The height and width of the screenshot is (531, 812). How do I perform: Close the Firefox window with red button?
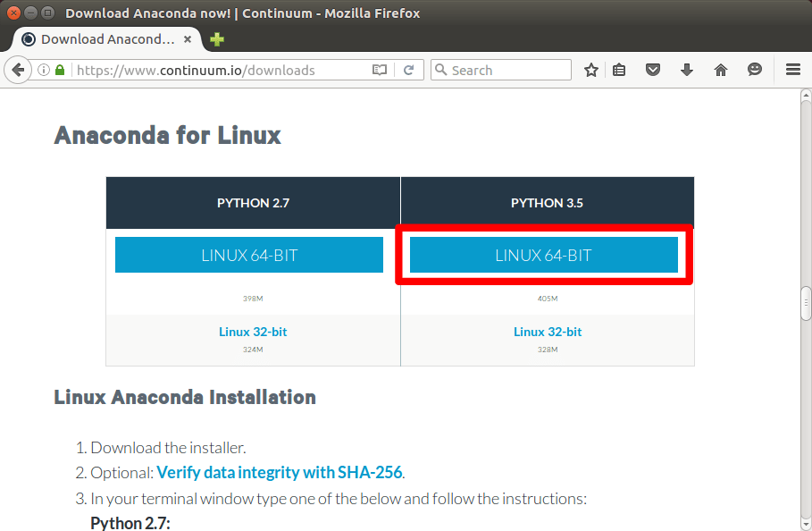pyautogui.click(x=14, y=13)
